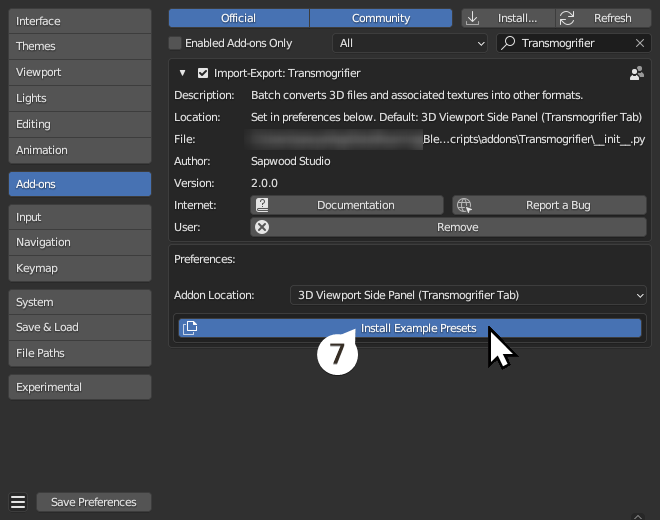Click the Remove add-on button

(x=448, y=227)
